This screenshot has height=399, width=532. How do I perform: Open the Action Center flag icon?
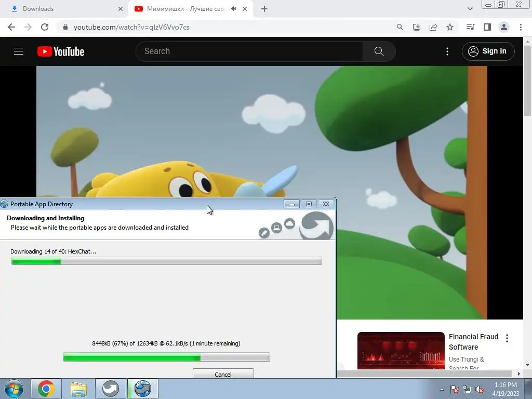(x=455, y=389)
